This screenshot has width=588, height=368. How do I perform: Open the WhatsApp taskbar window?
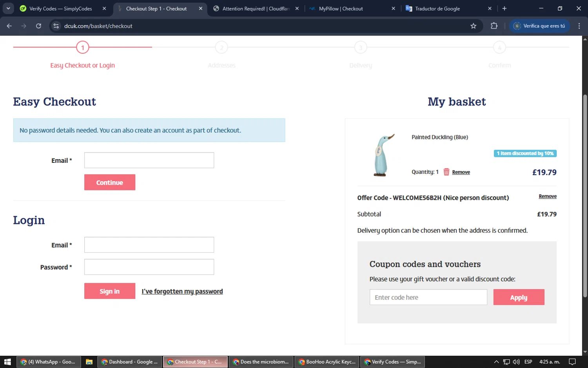pyautogui.click(x=49, y=362)
